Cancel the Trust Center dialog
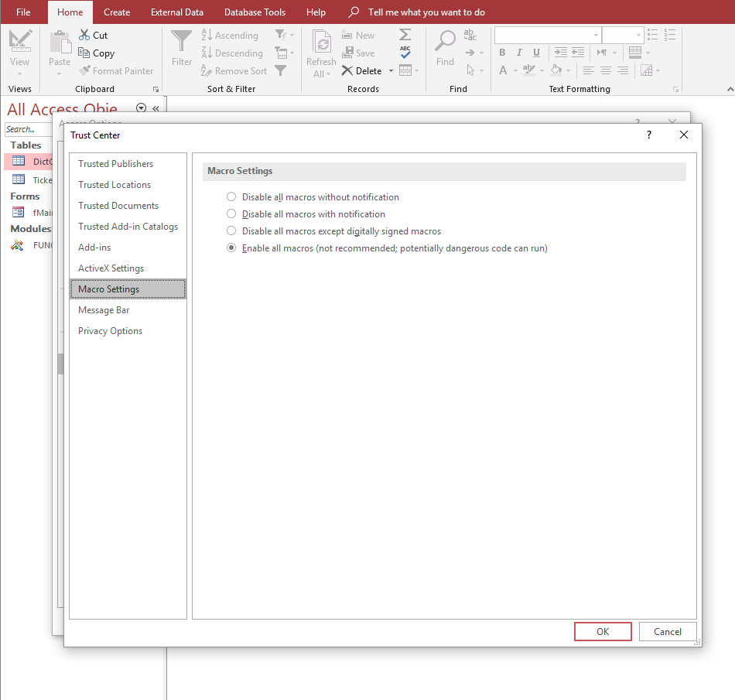Screen dimensions: 735x700 tap(668, 632)
